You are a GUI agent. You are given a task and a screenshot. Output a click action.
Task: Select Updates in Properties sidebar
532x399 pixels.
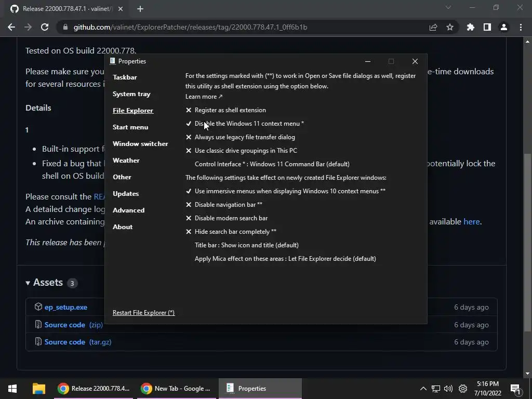[126, 194]
